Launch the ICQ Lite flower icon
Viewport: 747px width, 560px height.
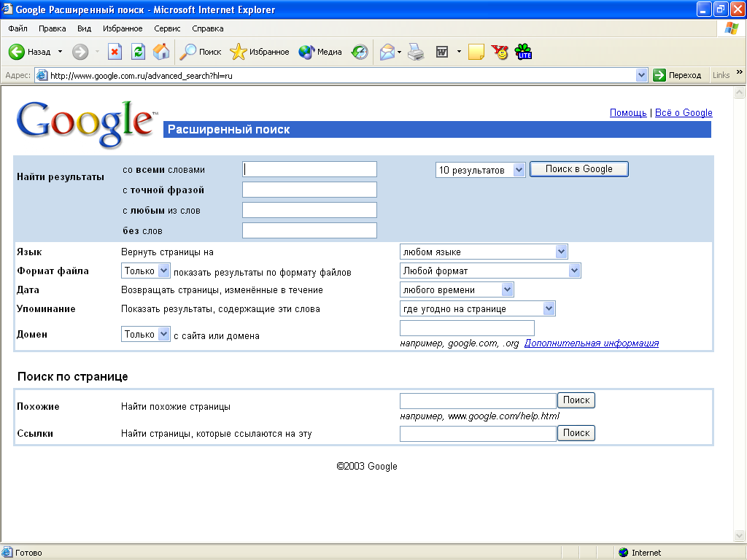point(524,52)
